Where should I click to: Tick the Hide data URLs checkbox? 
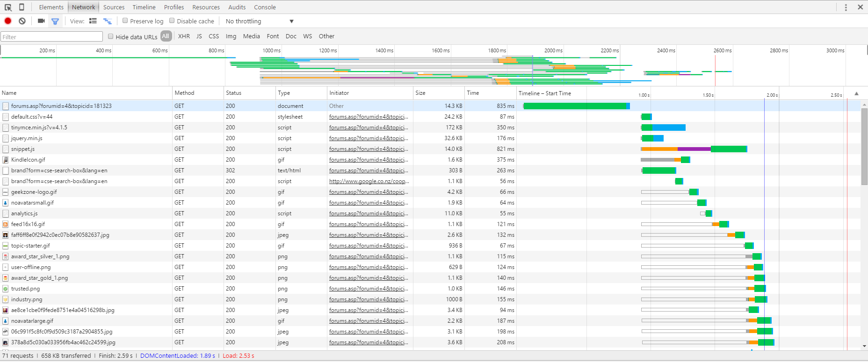[x=111, y=36]
